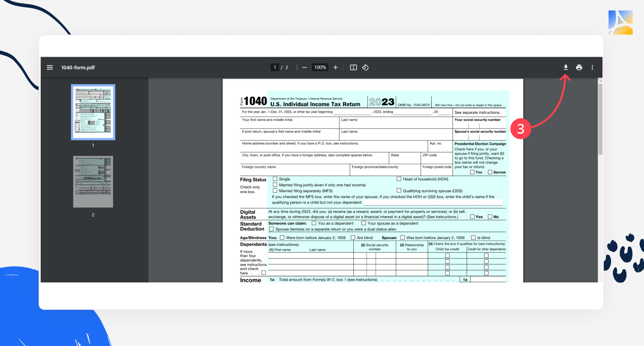Viewport: 644px width, 346px height.
Task: Open the page 2 thumbnail
Action: pyautogui.click(x=93, y=182)
